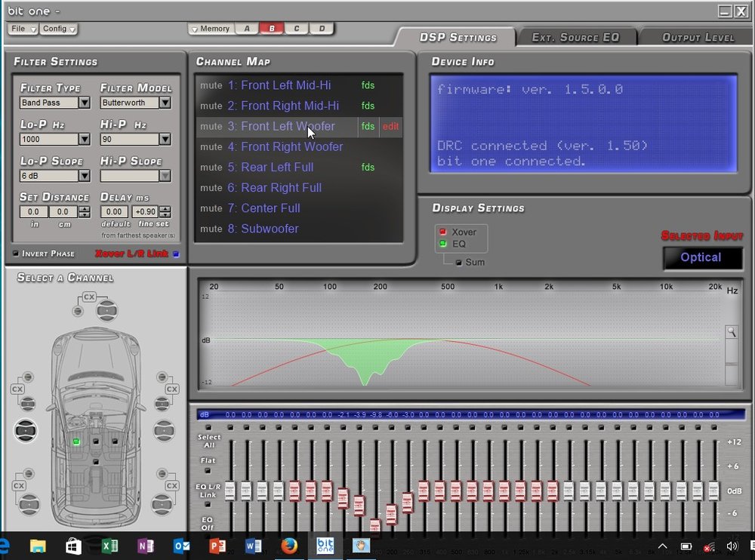This screenshot has height=560, width=755.
Task: Enable the Xover display option
Action: pyautogui.click(x=442, y=232)
